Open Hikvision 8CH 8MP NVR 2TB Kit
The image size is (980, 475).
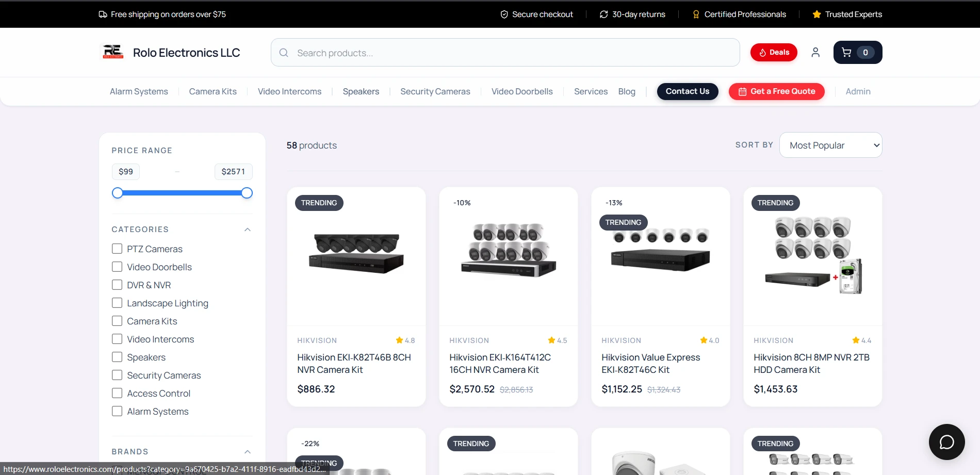(x=812, y=364)
